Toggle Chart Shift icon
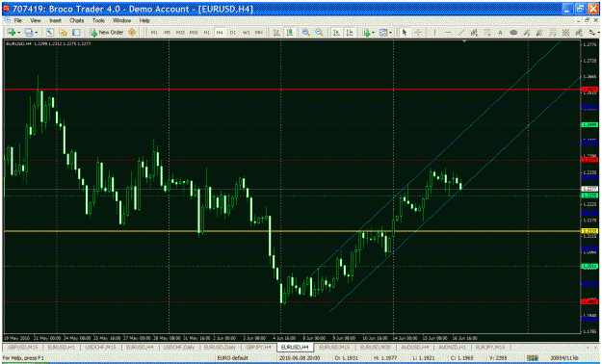 click(350, 33)
